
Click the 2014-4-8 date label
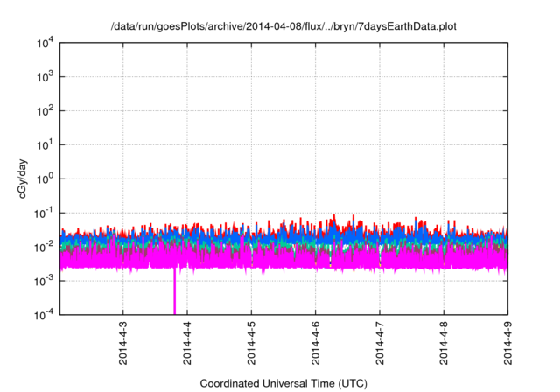444,343
